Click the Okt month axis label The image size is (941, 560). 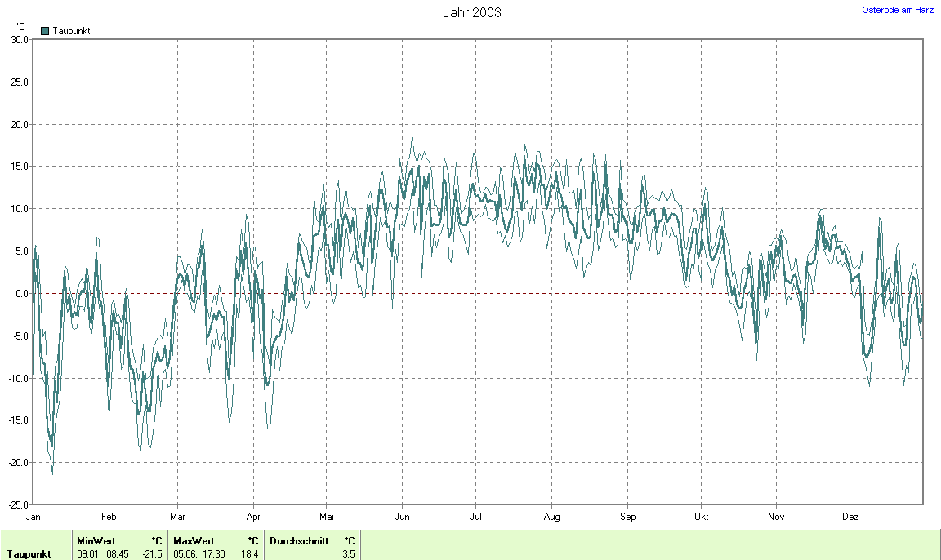(x=701, y=517)
